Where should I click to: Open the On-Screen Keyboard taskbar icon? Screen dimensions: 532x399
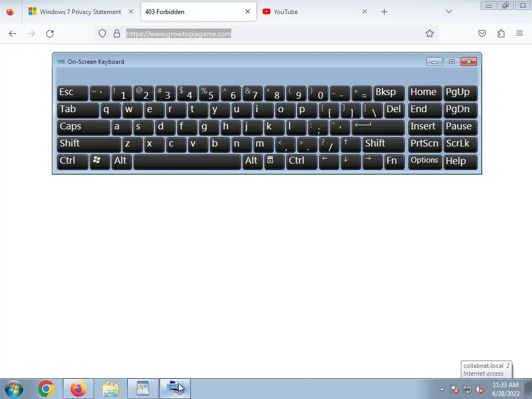[175, 389]
